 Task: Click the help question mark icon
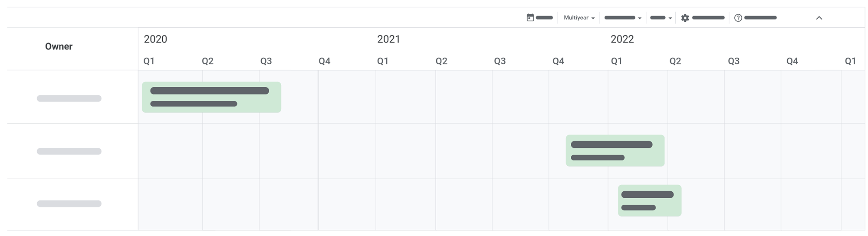coord(738,18)
